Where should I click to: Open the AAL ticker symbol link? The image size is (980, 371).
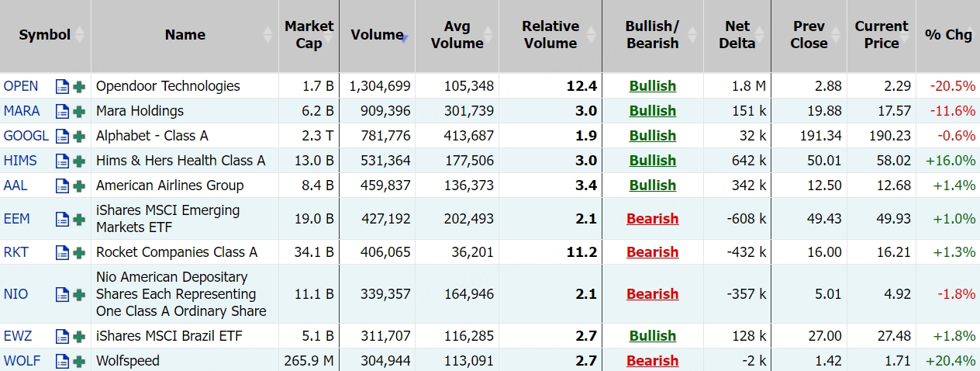tap(16, 185)
